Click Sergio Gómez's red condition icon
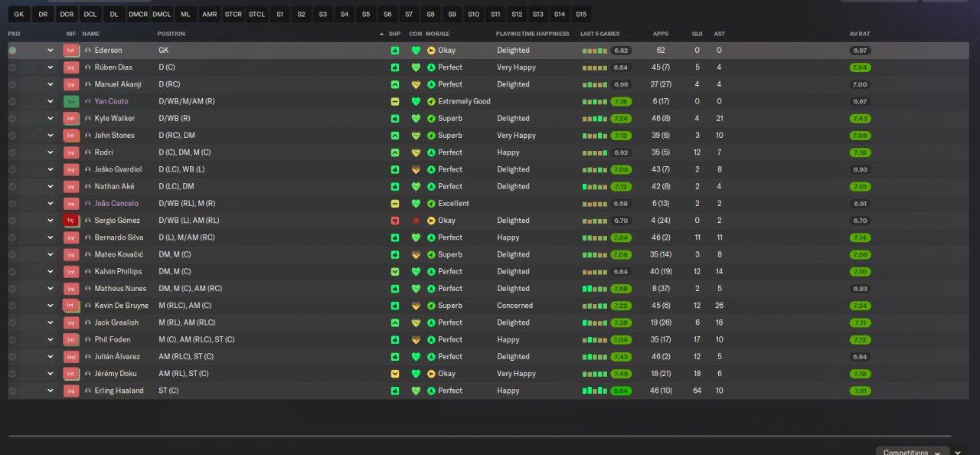The height and width of the screenshot is (455, 980). coord(416,221)
